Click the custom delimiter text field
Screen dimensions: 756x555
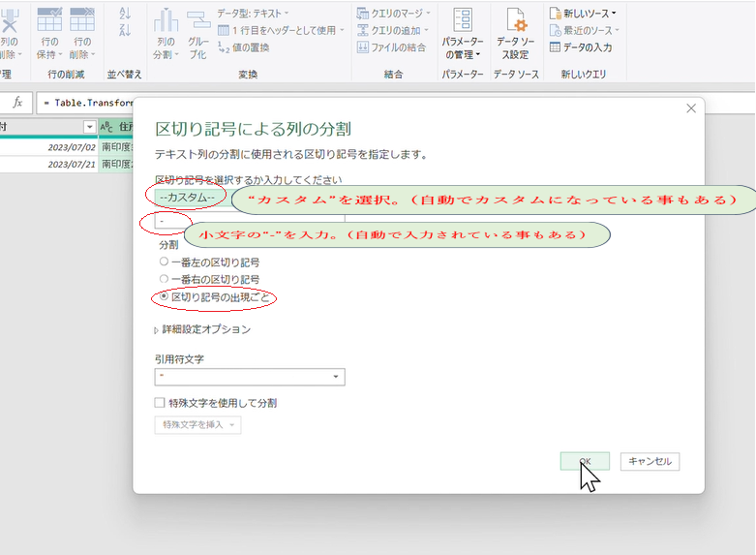coord(250,221)
